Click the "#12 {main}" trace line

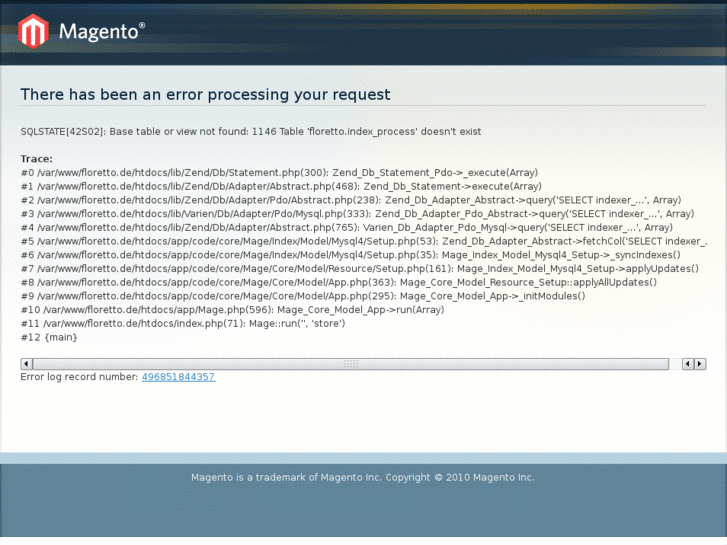(49, 337)
